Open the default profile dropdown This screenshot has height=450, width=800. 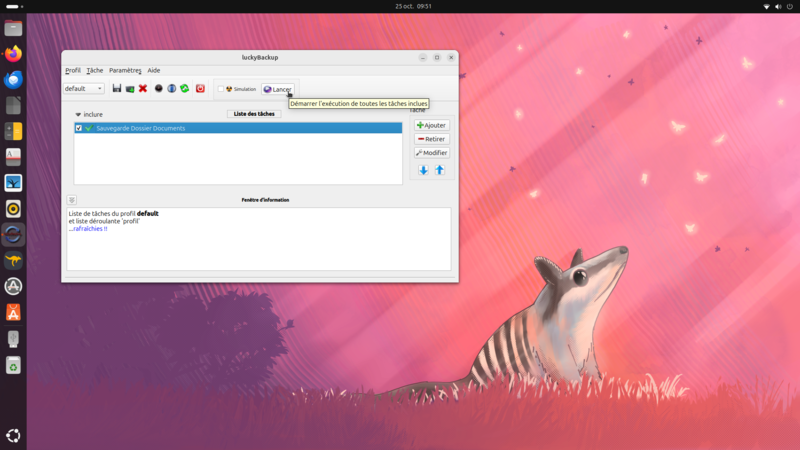coord(84,88)
